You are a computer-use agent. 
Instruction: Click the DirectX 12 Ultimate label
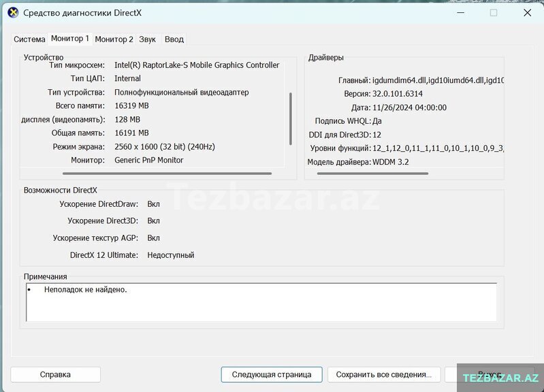pyautogui.click(x=104, y=255)
